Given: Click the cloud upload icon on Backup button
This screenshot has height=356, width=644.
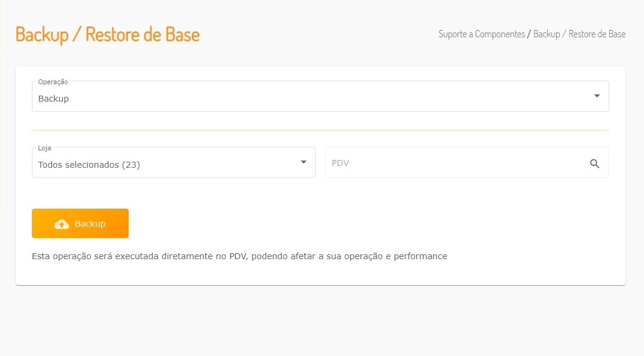Looking at the screenshot, I should click(x=61, y=224).
